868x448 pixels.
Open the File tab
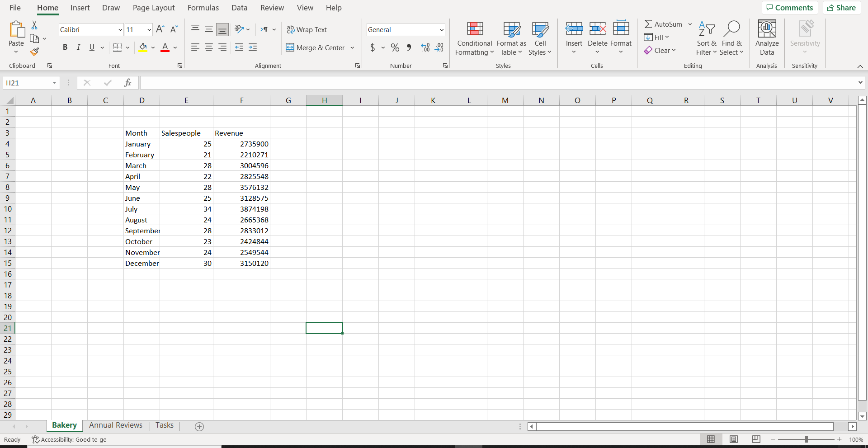pyautogui.click(x=15, y=8)
